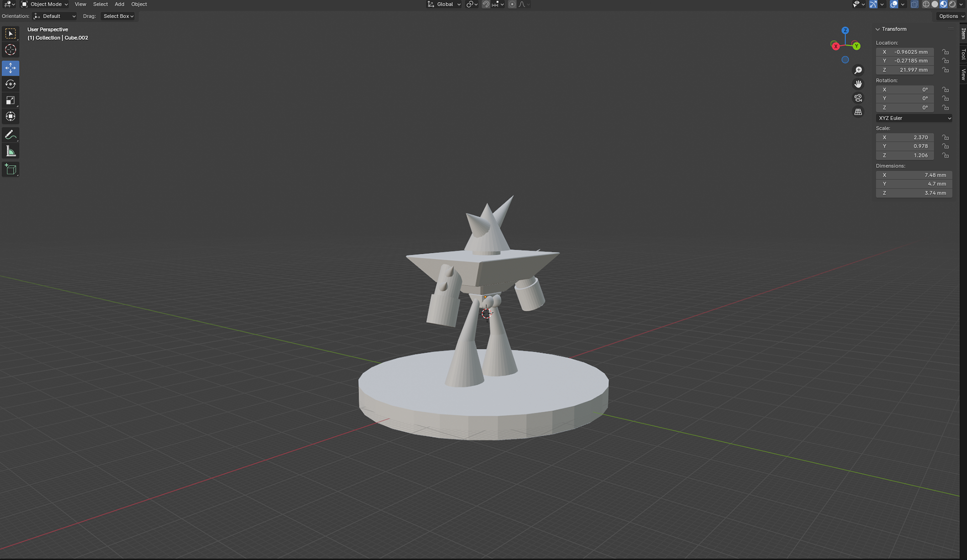Open the Options dropdown
The image size is (967, 560).
click(x=951, y=16)
